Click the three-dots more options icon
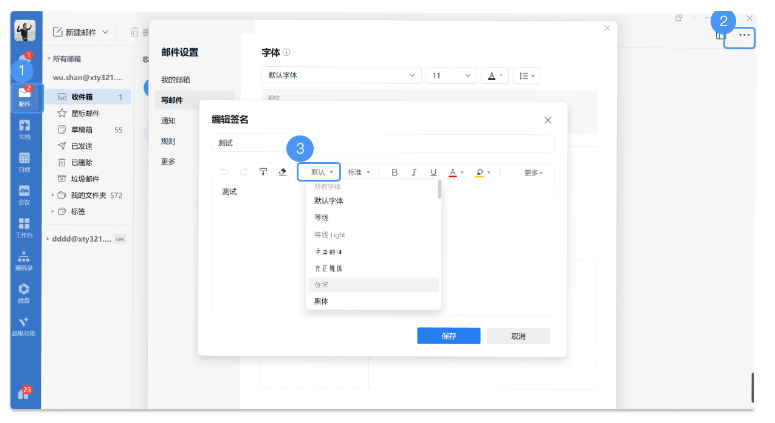 coord(743,35)
